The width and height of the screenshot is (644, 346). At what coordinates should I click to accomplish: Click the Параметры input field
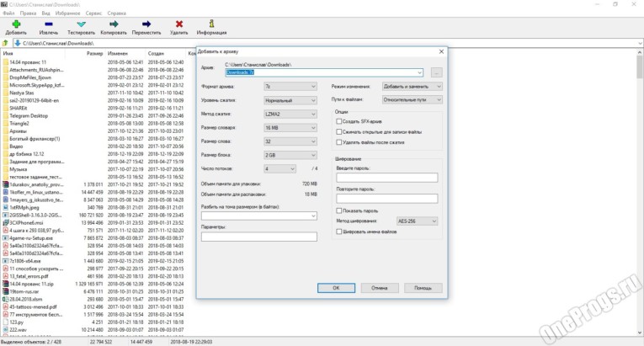[259, 237]
